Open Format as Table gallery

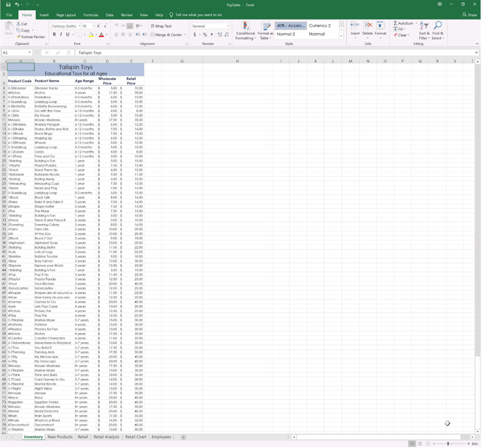point(265,31)
